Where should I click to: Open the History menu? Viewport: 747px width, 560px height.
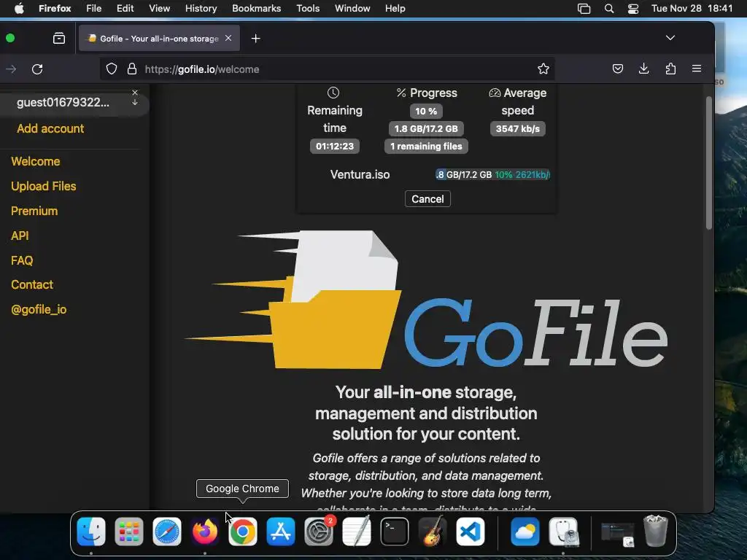pos(201,9)
